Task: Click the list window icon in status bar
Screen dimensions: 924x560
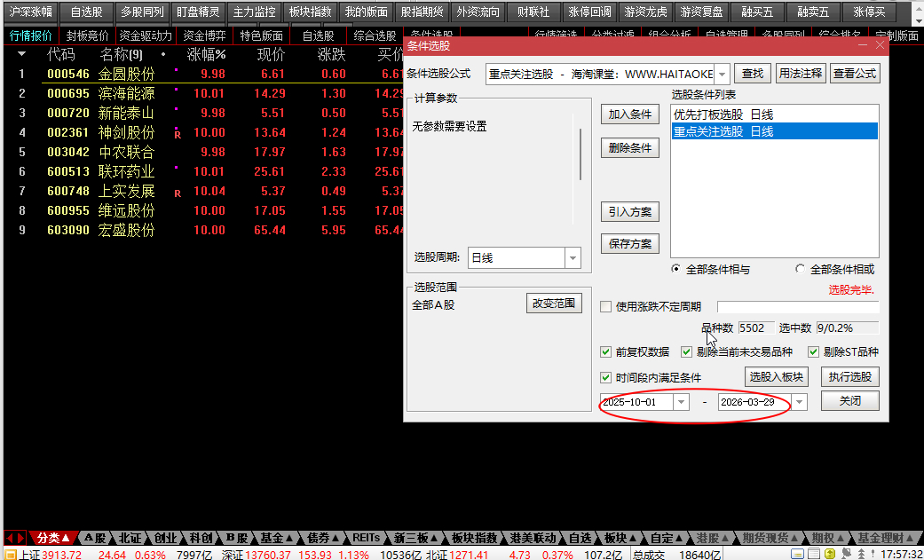Action: pos(814,554)
